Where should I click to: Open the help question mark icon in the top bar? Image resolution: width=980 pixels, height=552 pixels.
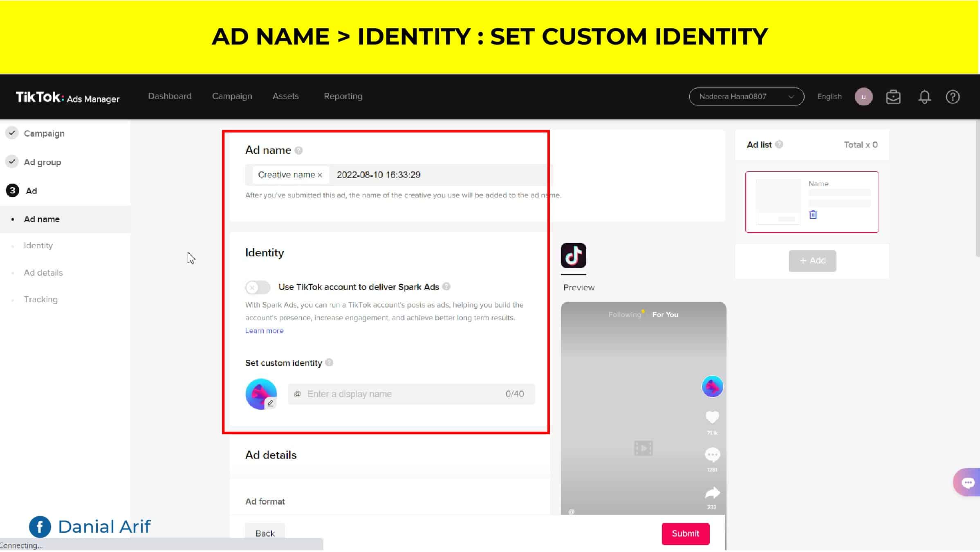click(953, 97)
